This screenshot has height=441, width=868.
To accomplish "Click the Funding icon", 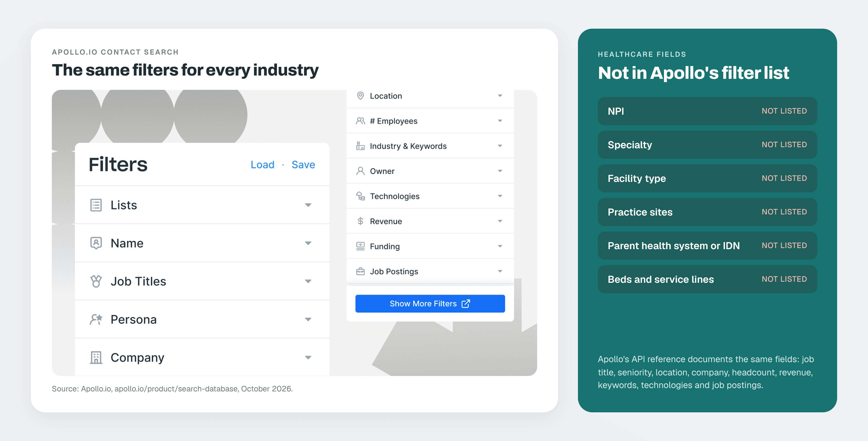I will point(360,246).
